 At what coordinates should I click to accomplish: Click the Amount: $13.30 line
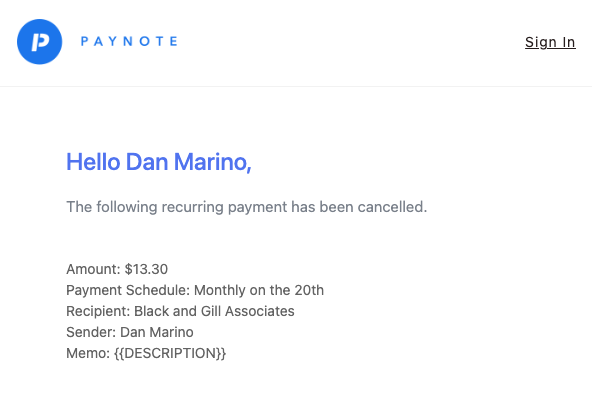(117, 269)
